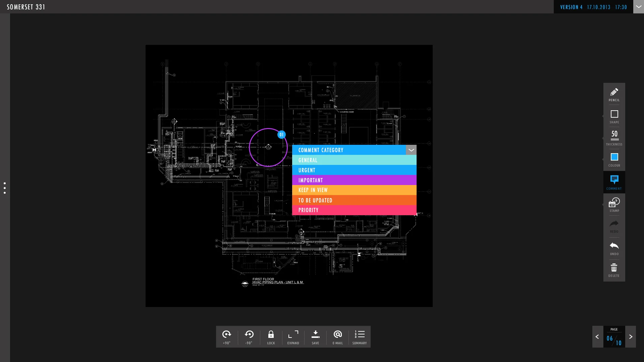The height and width of the screenshot is (362, 644).
Task: Save the drawing
Action: click(315, 337)
